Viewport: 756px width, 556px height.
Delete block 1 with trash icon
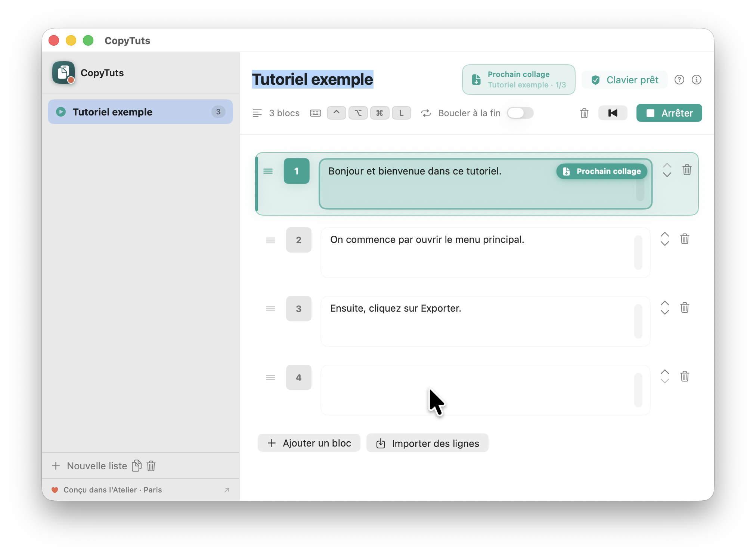point(687,170)
